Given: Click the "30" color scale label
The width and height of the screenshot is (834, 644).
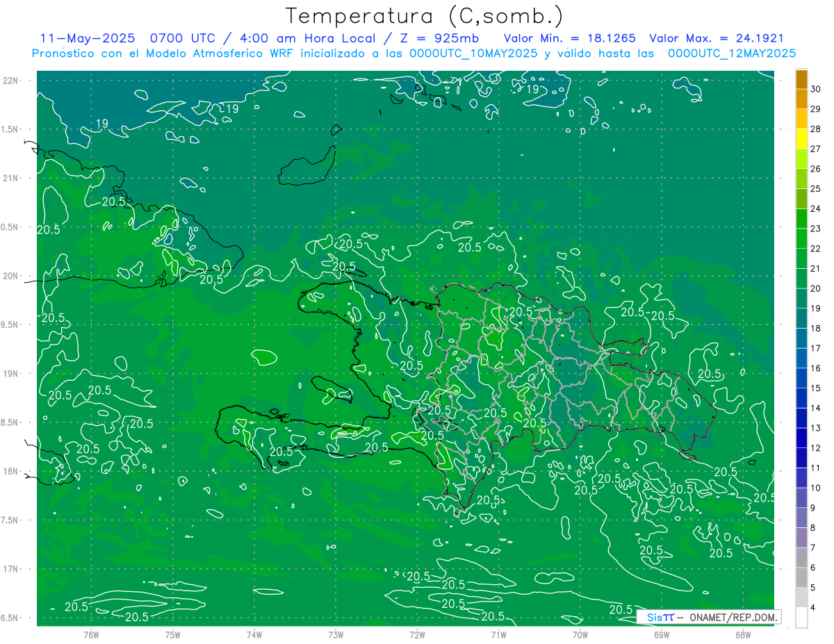Looking at the screenshot, I should pyautogui.click(x=816, y=90).
